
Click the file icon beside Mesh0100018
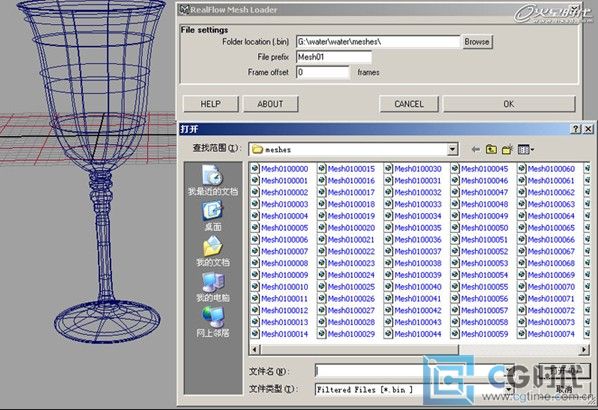[x=322, y=204]
